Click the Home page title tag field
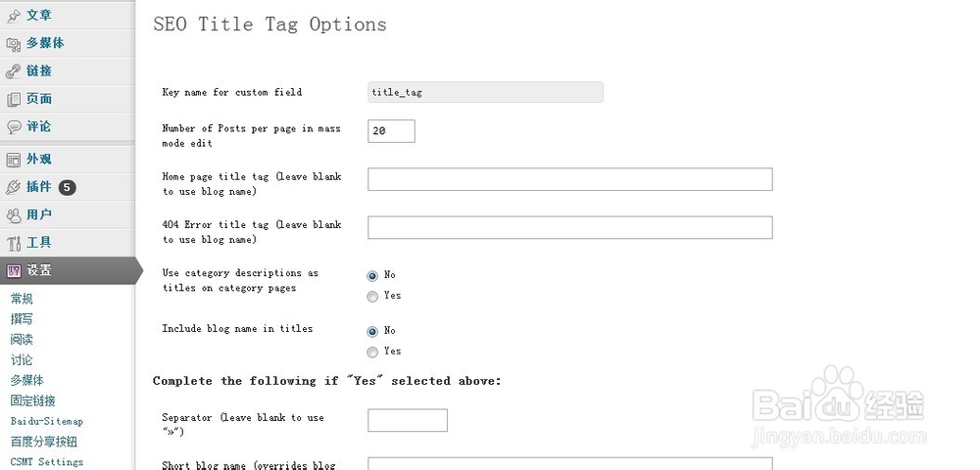 pos(570,179)
